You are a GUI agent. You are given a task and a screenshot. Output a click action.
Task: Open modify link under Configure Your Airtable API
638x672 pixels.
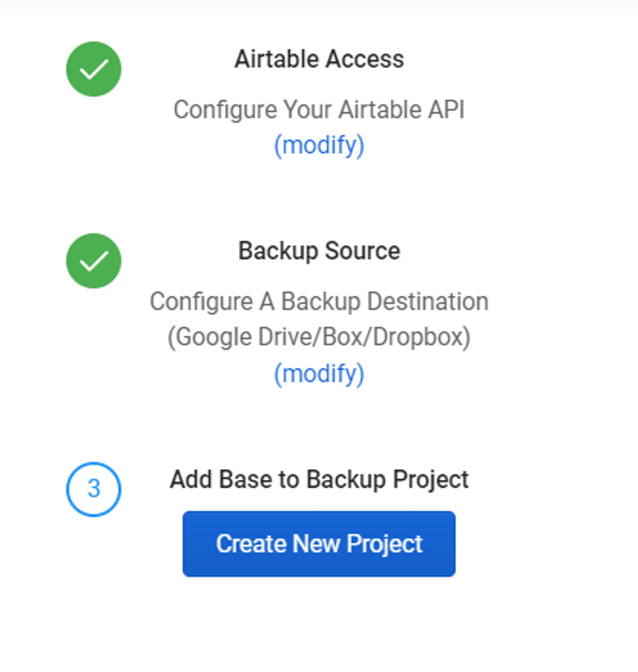pos(319,145)
